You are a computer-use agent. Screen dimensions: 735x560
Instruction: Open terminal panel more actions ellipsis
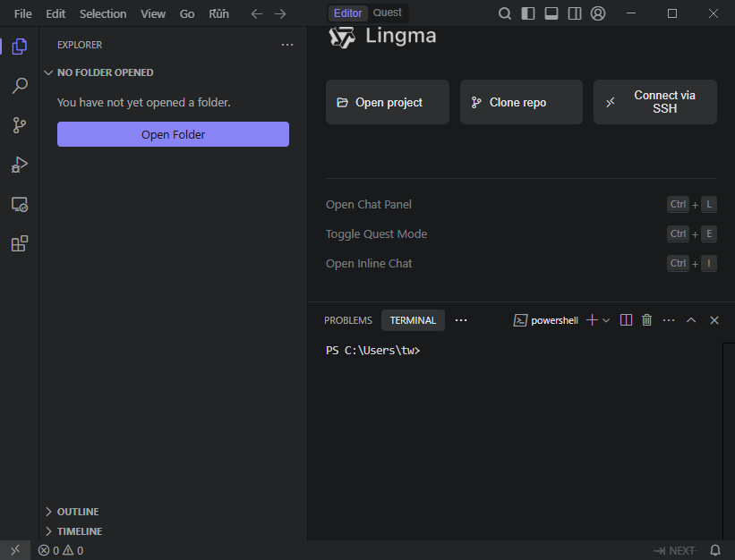click(x=669, y=320)
